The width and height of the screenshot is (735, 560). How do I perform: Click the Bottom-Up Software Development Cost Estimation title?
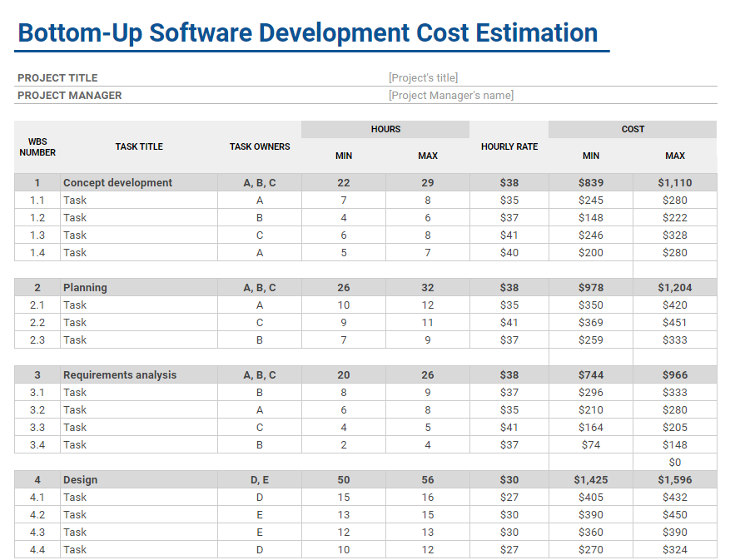click(307, 33)
